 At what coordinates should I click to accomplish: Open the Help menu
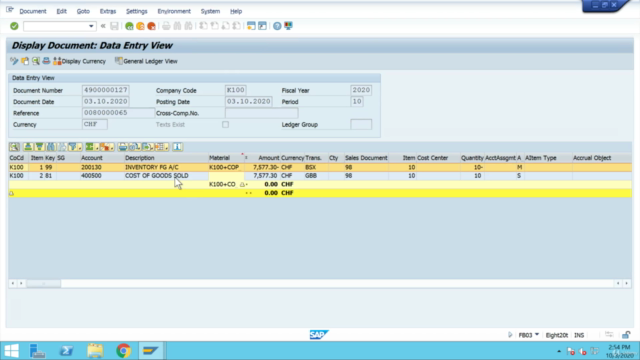point(236,11)
